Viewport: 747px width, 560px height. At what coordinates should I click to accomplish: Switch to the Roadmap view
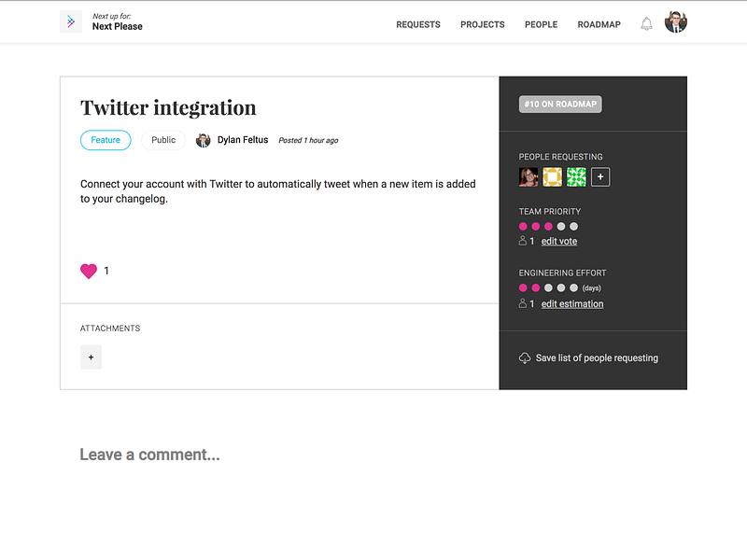(x=599, y=25)
